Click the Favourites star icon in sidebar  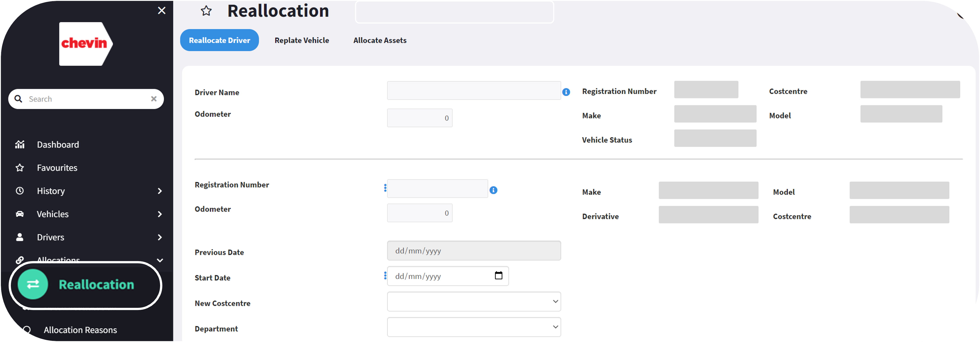point(20,168)
